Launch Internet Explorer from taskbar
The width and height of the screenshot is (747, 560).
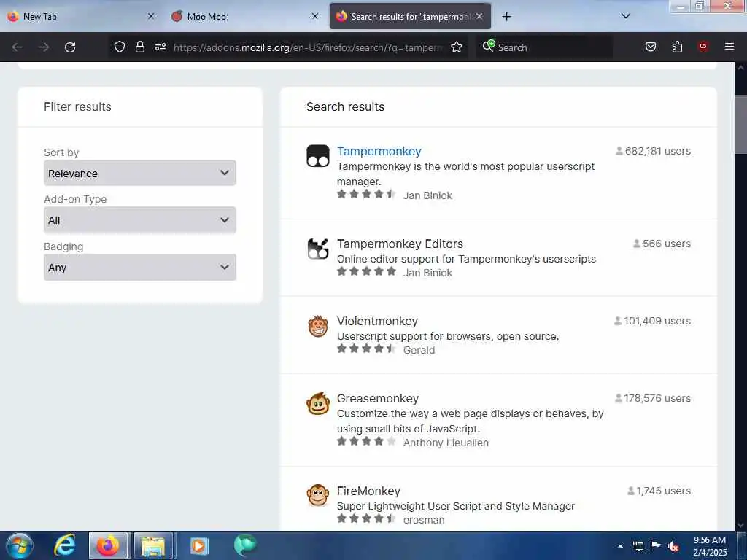tap(64, 545)
